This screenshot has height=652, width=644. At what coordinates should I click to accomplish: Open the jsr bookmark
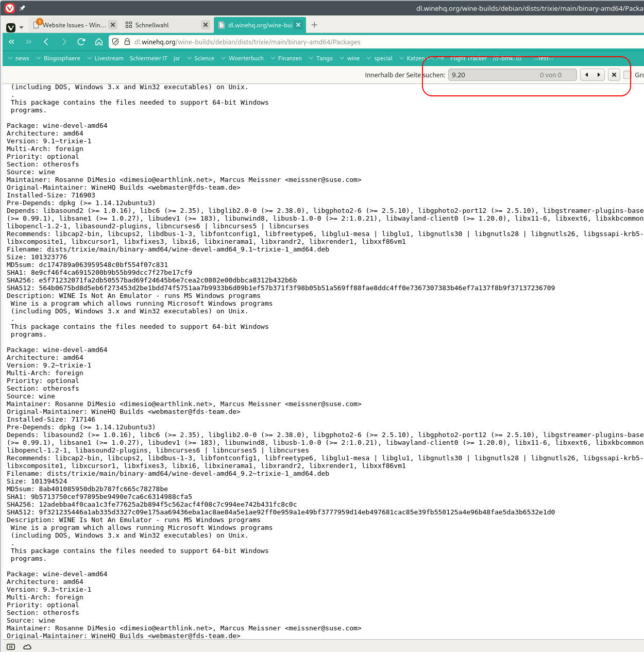(x=177, y=58)
